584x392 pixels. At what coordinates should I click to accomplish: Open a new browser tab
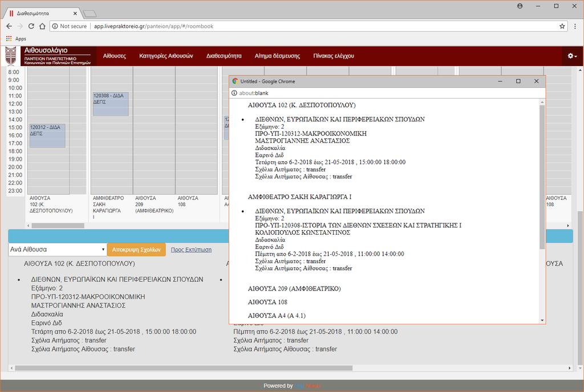point(90,14)
